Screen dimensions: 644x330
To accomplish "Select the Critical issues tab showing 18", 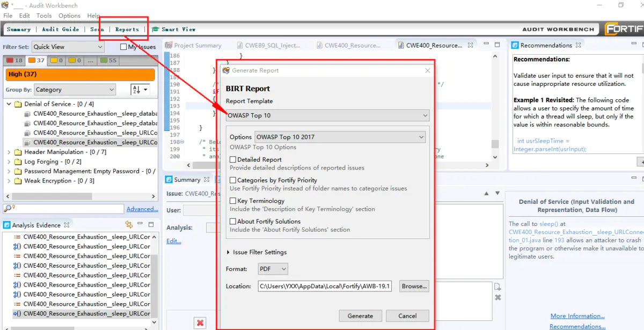I will point(15,61).
